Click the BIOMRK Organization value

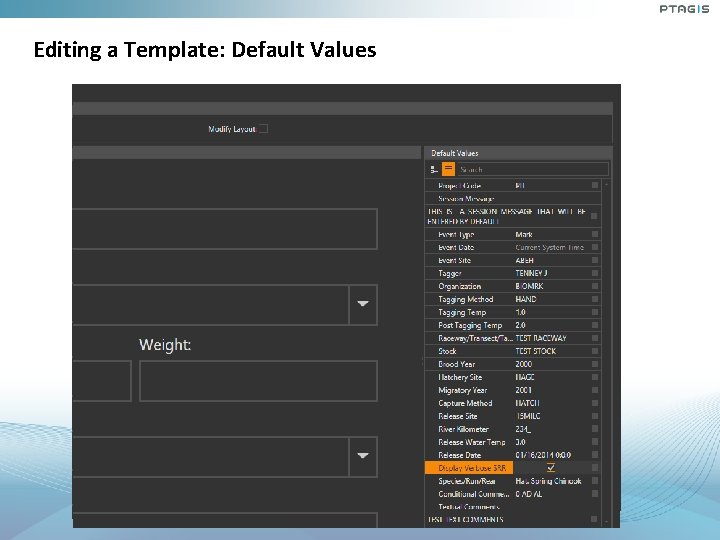pos(529,286)
